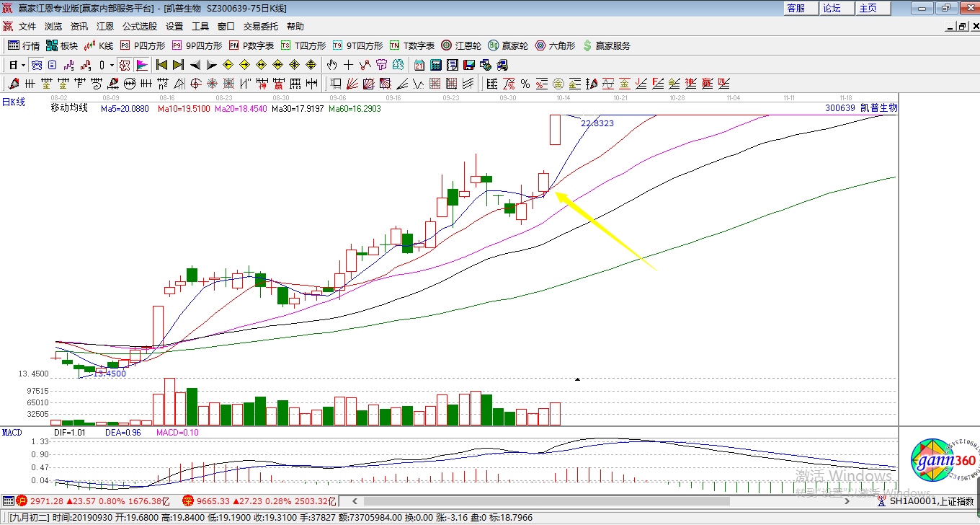
Task: Step chart backward with left arrow
Action: (x=195, y=64)
